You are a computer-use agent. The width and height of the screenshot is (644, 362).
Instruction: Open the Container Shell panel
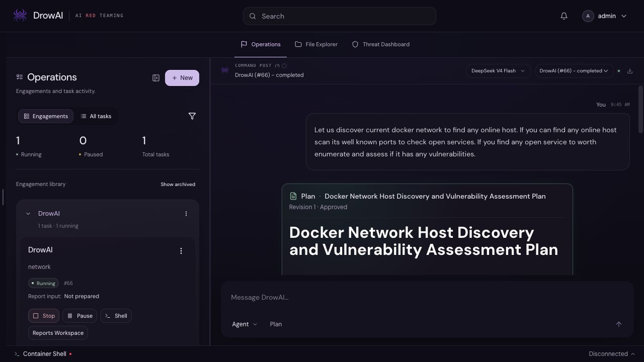point(43,354)
